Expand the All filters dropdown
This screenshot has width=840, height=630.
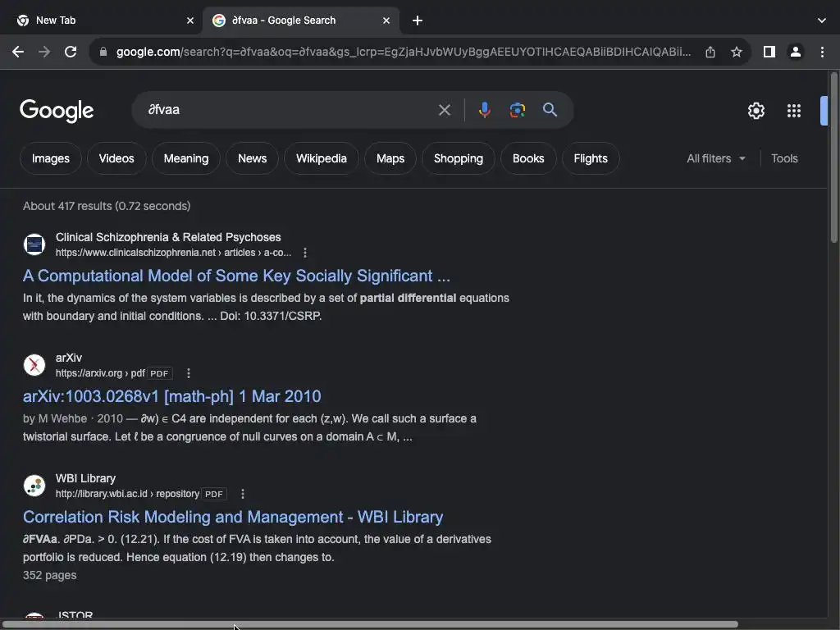pyautogui.click(x=715, y=158)
